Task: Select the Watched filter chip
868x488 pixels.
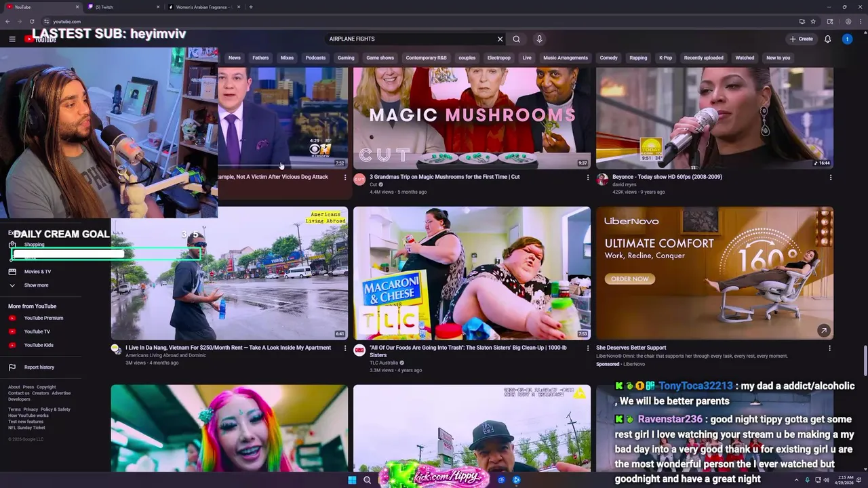Action: point(745,58)
